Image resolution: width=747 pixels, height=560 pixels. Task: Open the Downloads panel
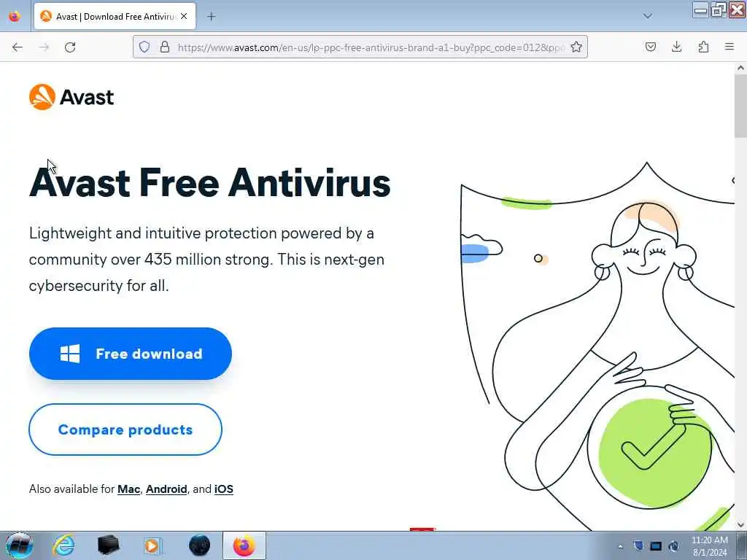pyautogui.click(x=676, y=47)
